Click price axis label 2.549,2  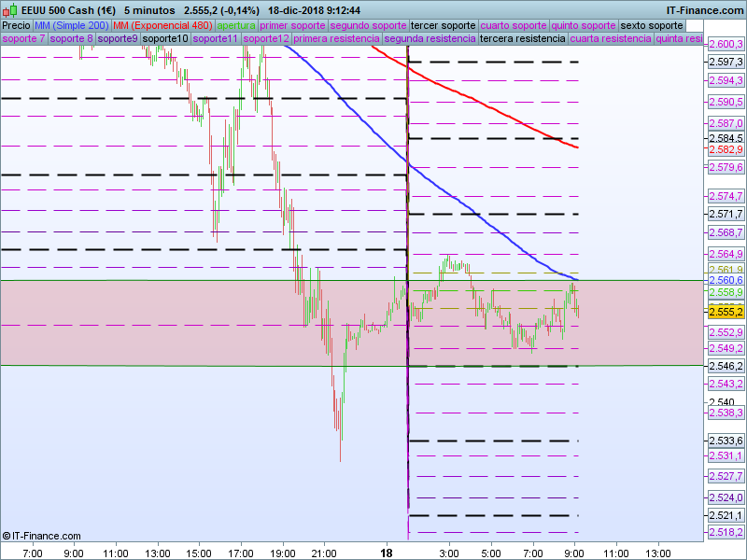point(726,348)
